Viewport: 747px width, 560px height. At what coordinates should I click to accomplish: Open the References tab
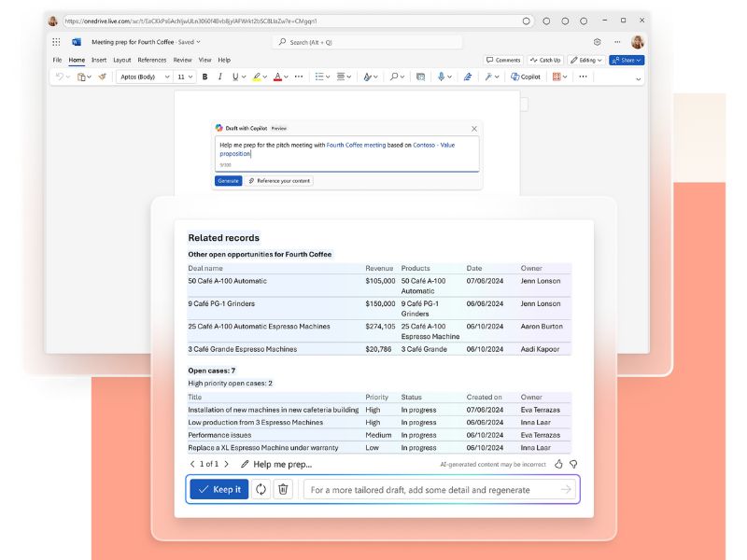tap(152, 60)
